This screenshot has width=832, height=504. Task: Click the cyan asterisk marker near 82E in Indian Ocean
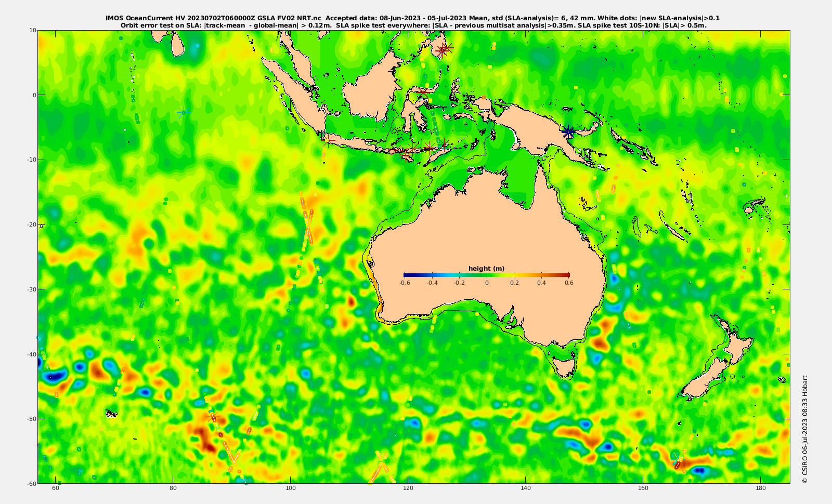[184, 112]
